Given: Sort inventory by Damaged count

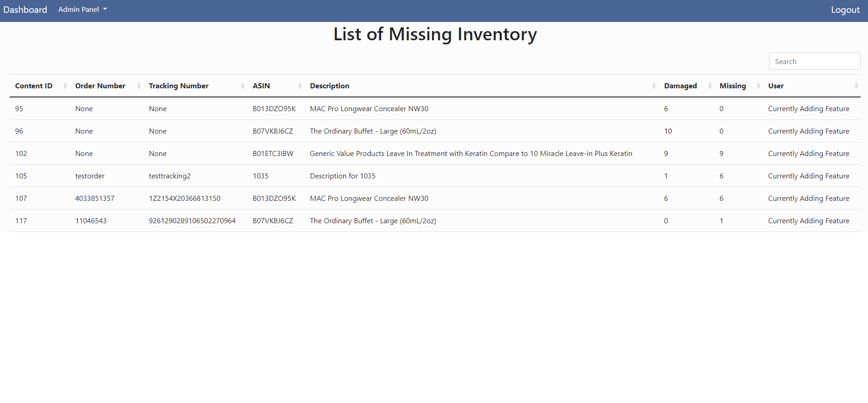Looking at the screenshot, I should [710, 86].
